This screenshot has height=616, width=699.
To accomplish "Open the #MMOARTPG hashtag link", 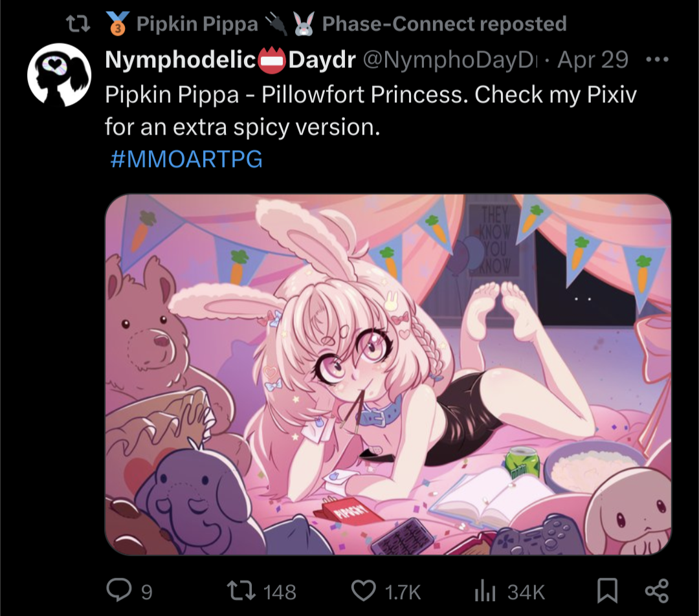I will 186,159.
